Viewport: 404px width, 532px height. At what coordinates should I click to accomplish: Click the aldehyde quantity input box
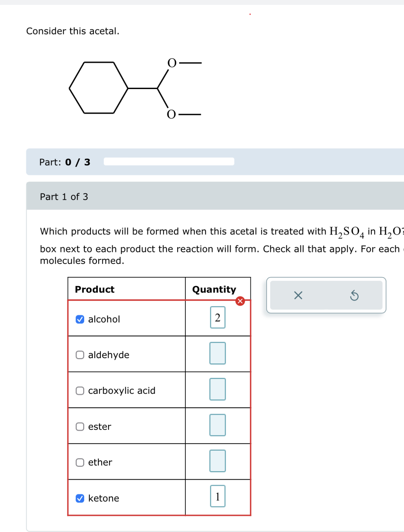pyautogui.click(x=217, y=354)
